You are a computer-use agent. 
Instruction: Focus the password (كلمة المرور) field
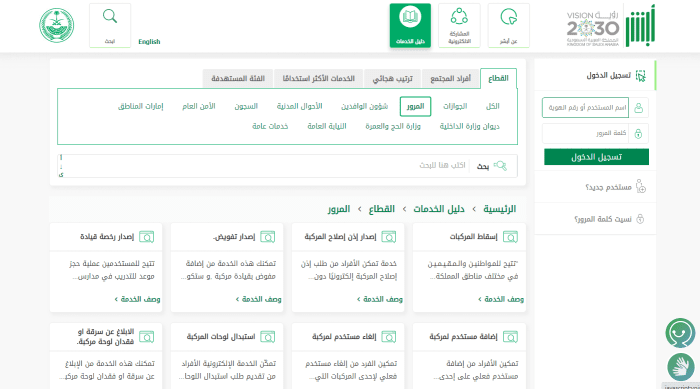585,133
